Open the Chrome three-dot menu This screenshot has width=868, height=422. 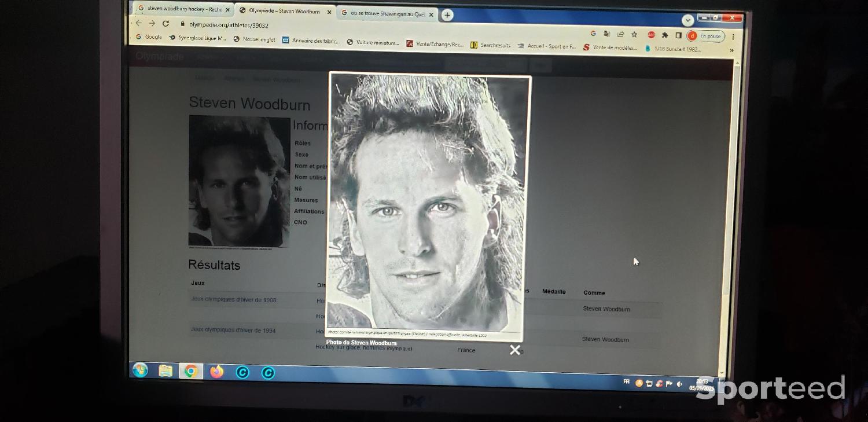click(x=733, y=36)
